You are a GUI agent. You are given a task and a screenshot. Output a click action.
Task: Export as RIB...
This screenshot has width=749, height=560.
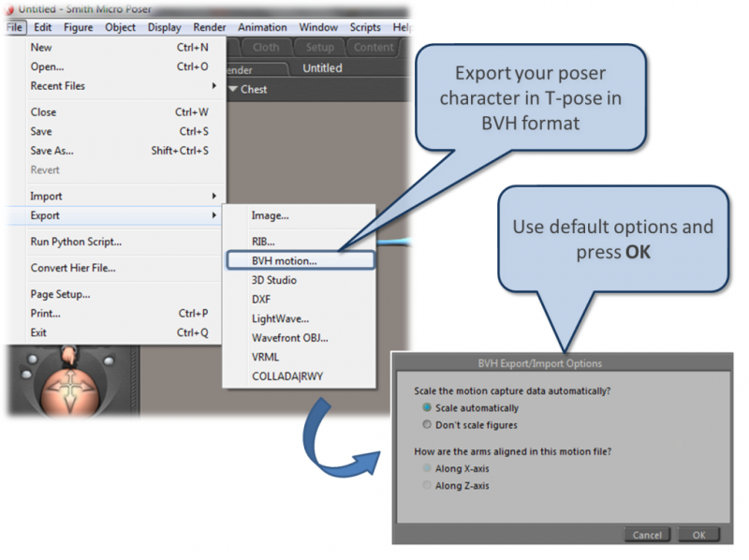(x=300, y=242)
